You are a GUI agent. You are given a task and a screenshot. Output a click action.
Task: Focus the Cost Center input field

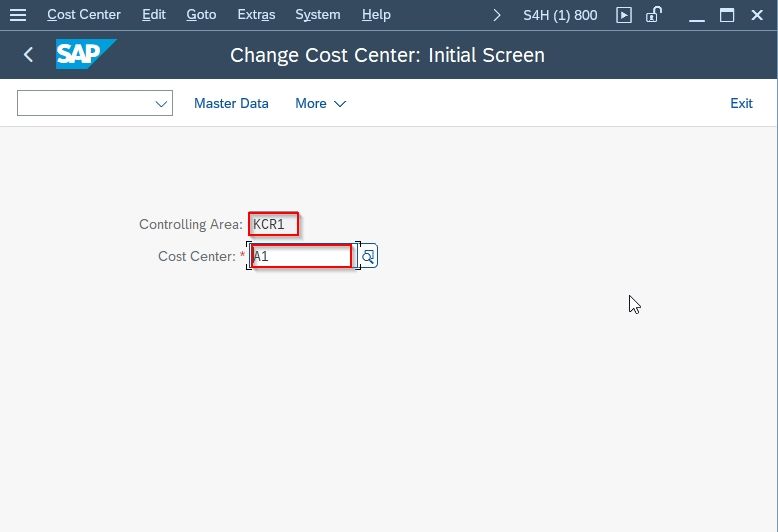tap(302, 256)
